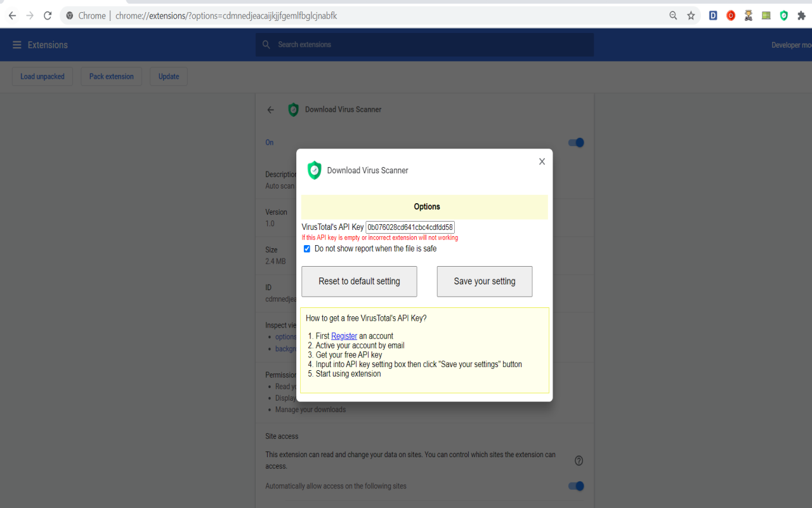Image resolution: width=812 pixels, height=508 pixels.
Task: Close the options dialog with the X
Action: pyautogui.click(x=542, y=162)
